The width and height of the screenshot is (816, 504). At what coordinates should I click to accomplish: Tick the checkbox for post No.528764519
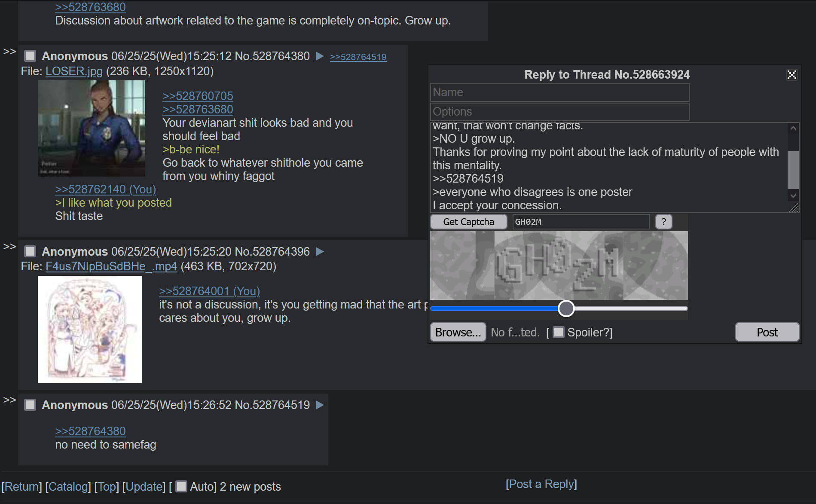[x=30, y=405]
